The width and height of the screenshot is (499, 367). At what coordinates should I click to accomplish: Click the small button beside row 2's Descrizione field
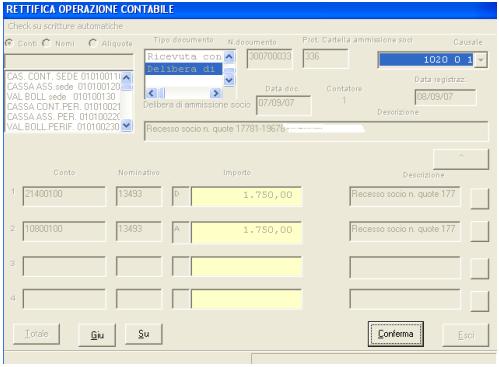click(x=479, y=231)
